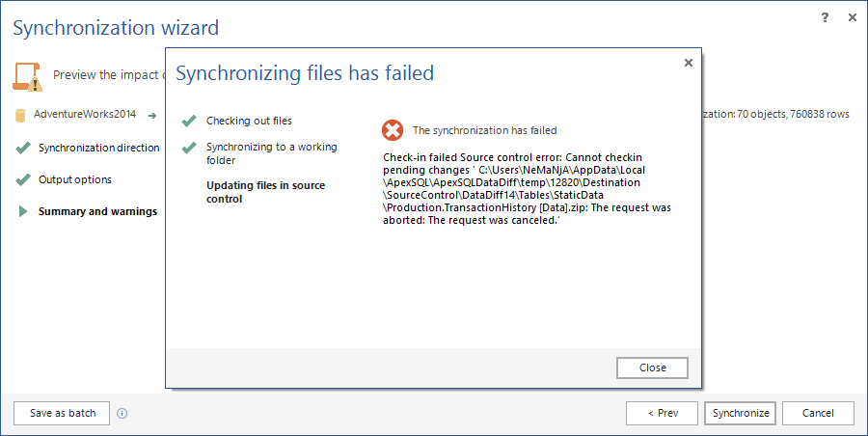
Task: Click the Check-in failed error message text
Action: pyautogui.click(x=527, y=189)
